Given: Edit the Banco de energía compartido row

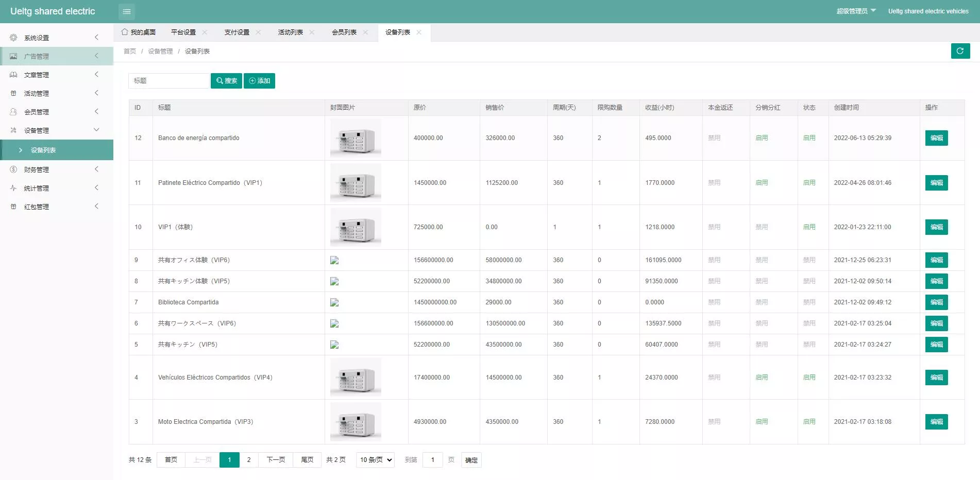Looking at the screenshot, I should point(936,138).
